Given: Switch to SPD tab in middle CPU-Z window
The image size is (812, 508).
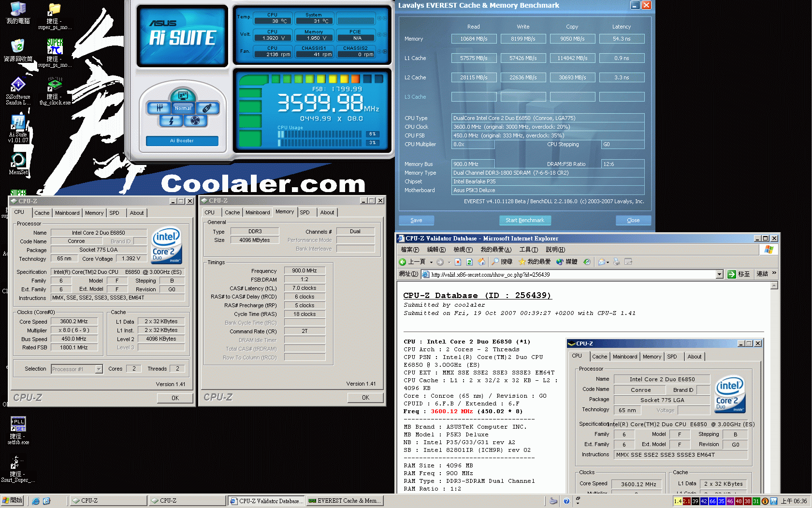Looking at the screenshot, I should point(304,212).
